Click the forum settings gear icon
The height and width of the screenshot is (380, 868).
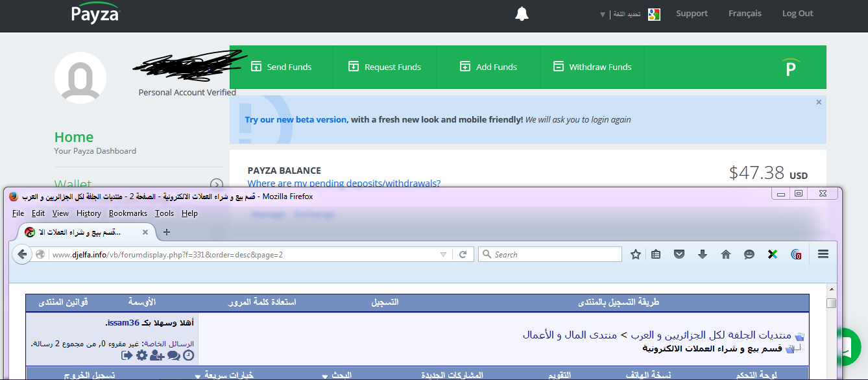point(141,355)
